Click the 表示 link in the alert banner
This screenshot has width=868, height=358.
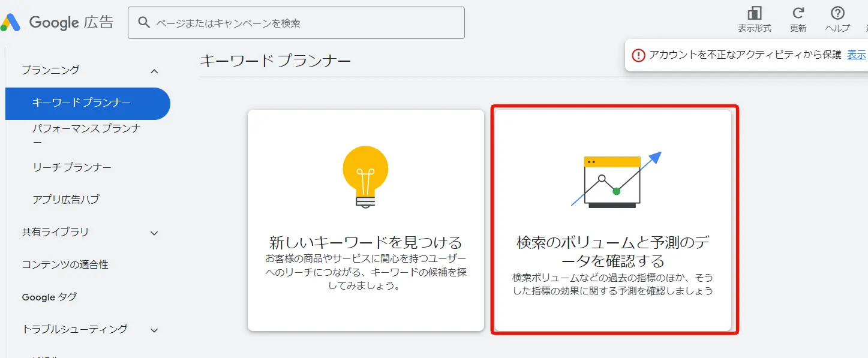coord(856,55)
